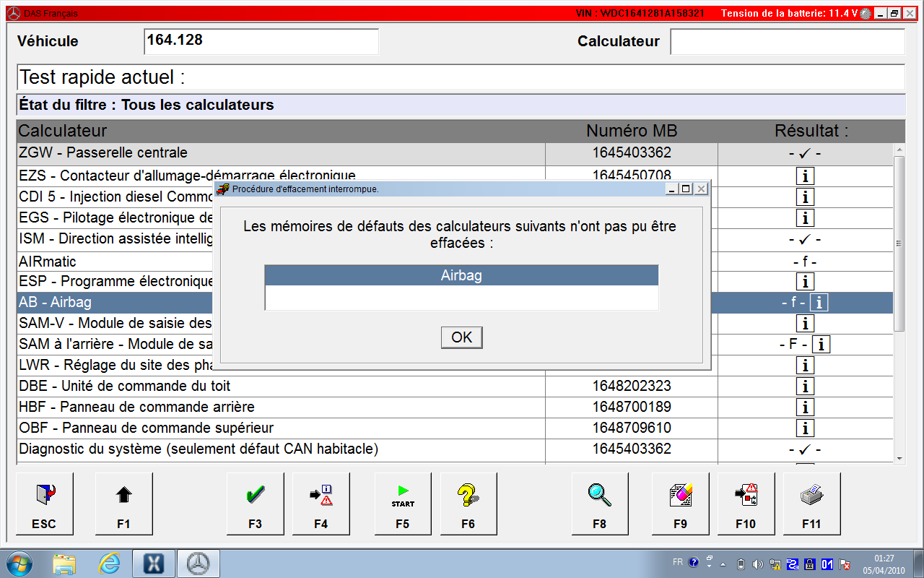Open the F4 fault info button
The image size is (924, 578).
pos(321,504)
